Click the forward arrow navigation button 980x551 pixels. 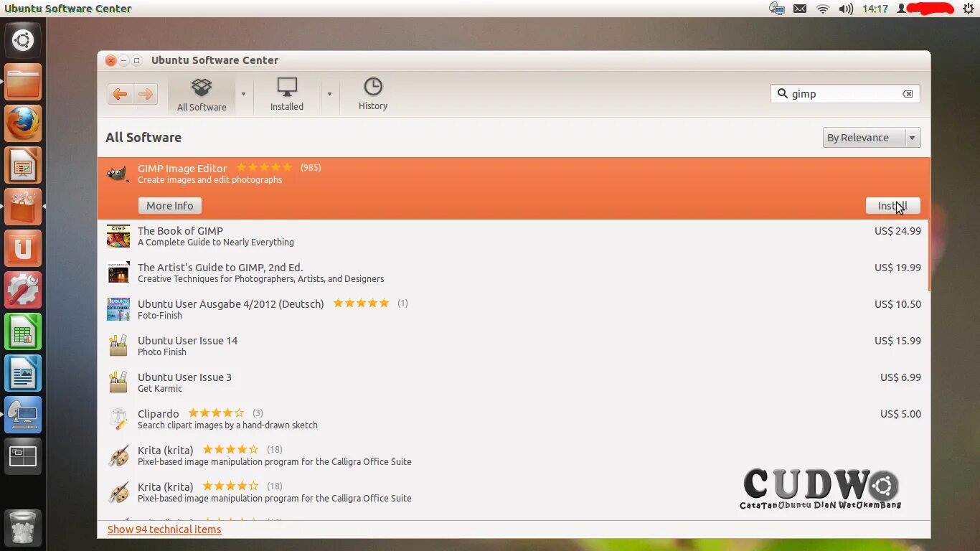tap(146, 94)
